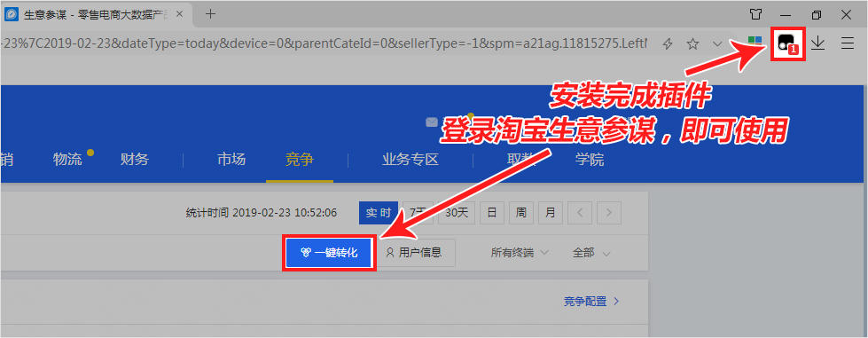The image size is (868, 338).
Task: Click the lightning speed-mode icon
Action: 668,43
